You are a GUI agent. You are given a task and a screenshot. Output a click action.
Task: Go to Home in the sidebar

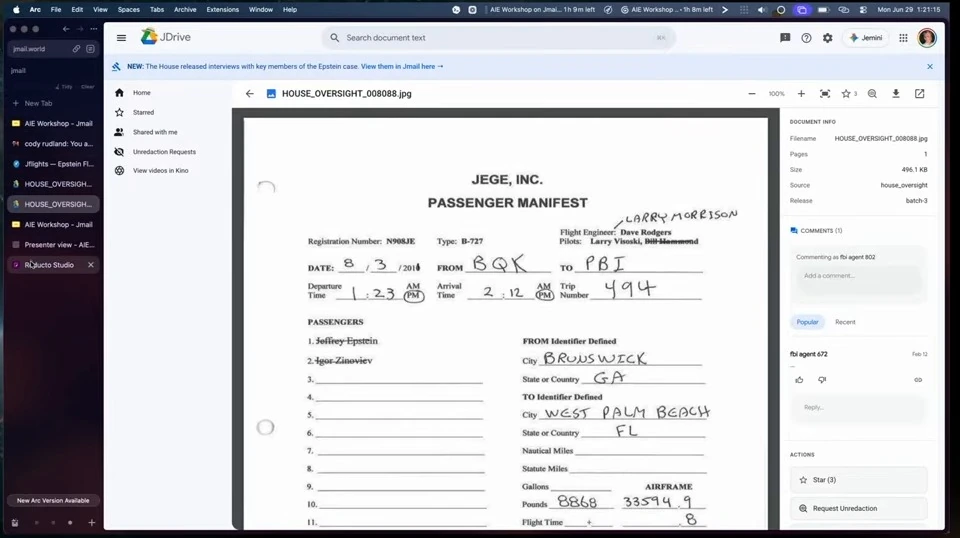141,93
